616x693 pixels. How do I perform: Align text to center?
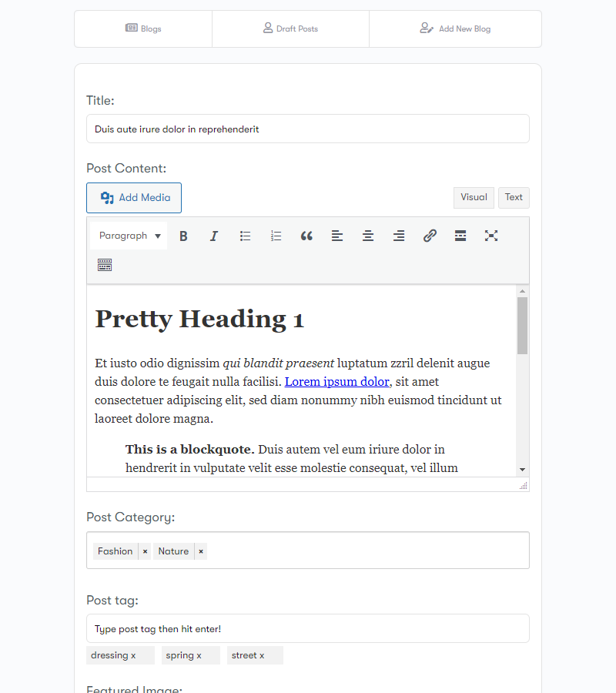coord(368,236)
